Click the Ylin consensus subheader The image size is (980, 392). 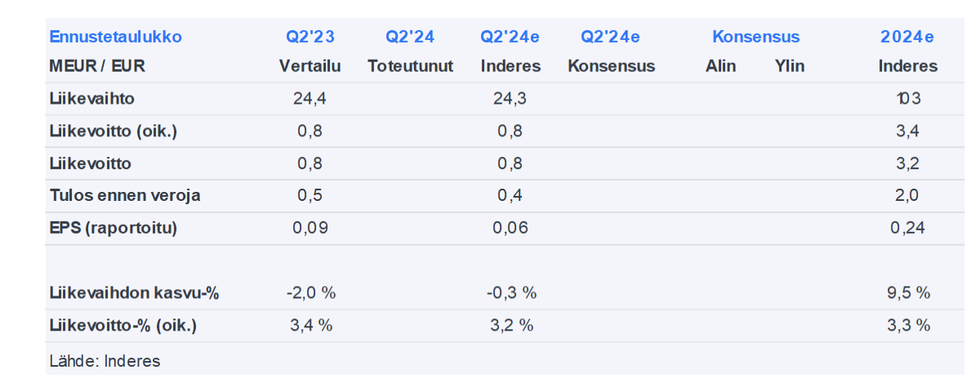click(789, 66)
